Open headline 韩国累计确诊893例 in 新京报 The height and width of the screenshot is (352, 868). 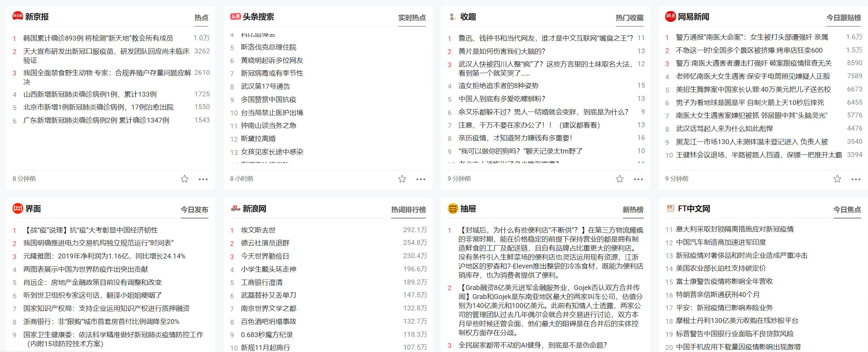98,38
